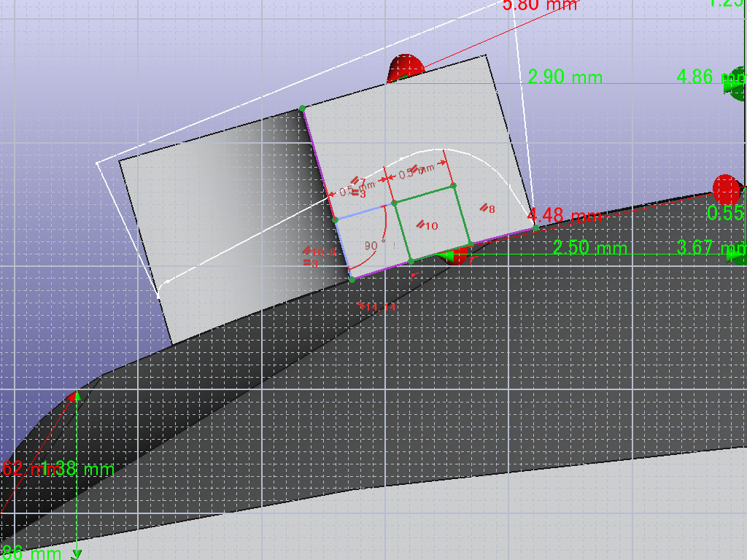
Task: Select the parallel constraint icon labeled 10,8
Action: [319, 252]
